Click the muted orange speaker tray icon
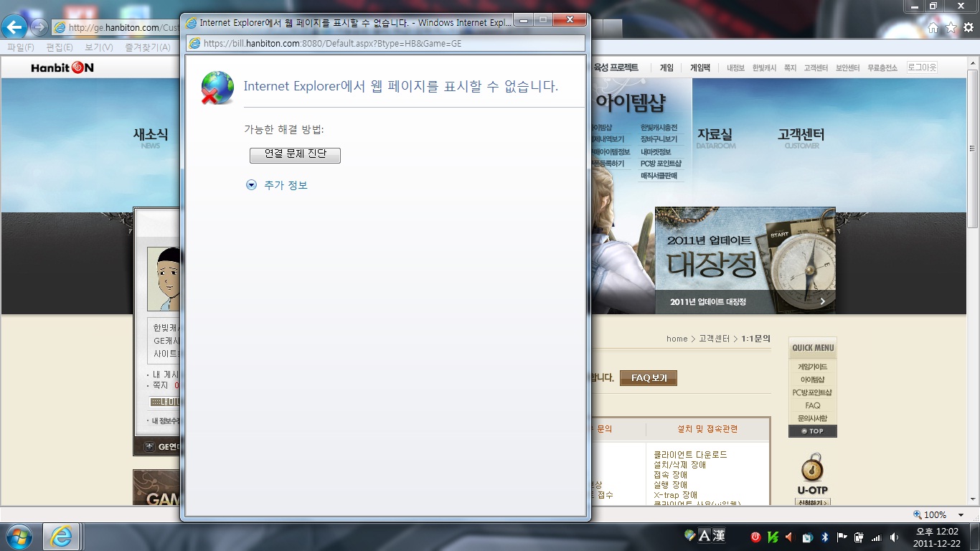Screen dimensions: 980x551 [789, 537]
